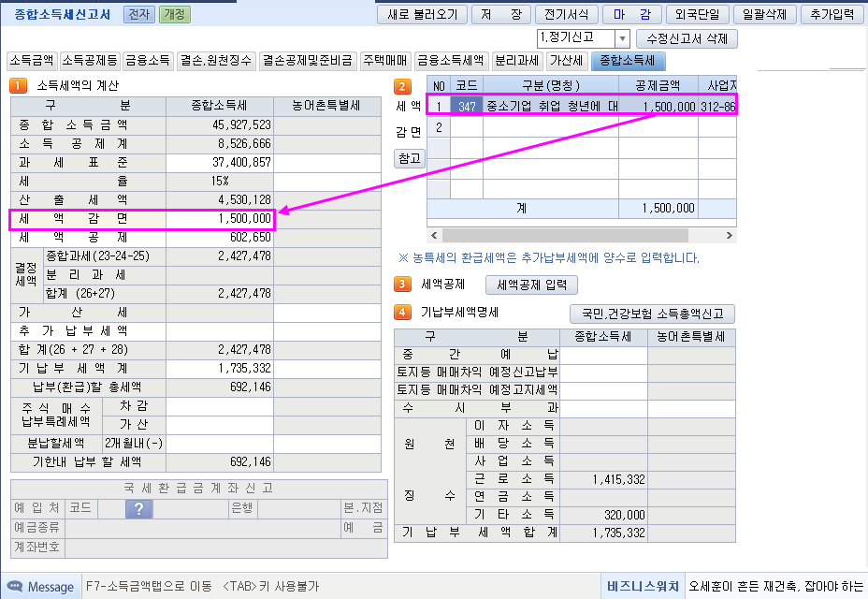The image size is (868, 599).
Task: Select the 결손공제및준비금 tab
Action: (x=307, y=61)
